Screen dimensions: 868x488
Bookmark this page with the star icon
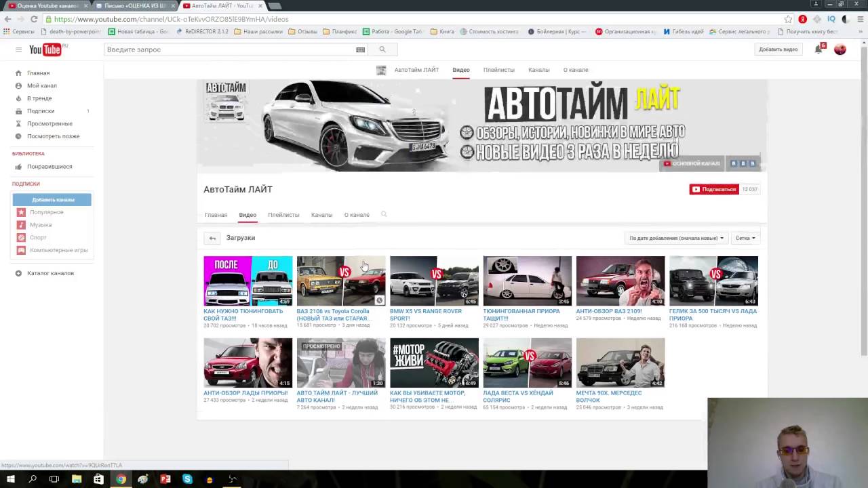tap(788, 19)
